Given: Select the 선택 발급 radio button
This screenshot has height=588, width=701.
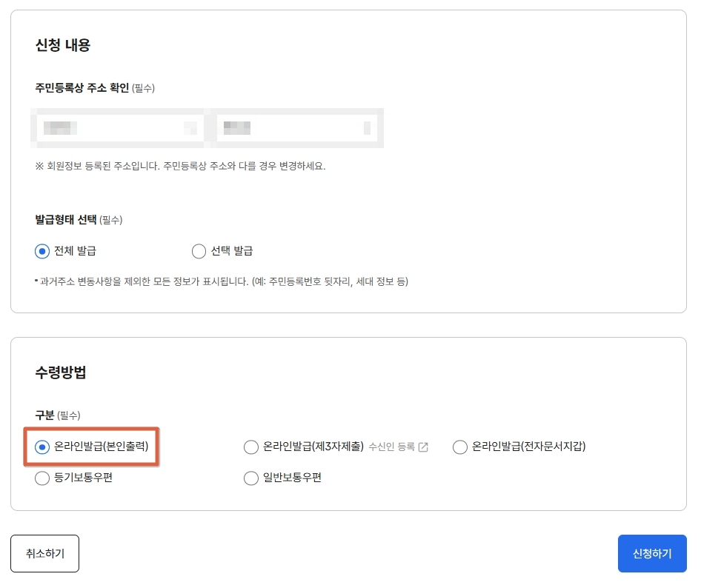Looking at the screenshot, I should pos(199,251).
